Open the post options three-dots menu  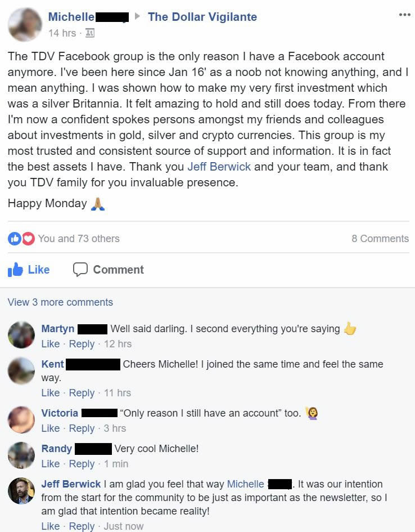404,15
